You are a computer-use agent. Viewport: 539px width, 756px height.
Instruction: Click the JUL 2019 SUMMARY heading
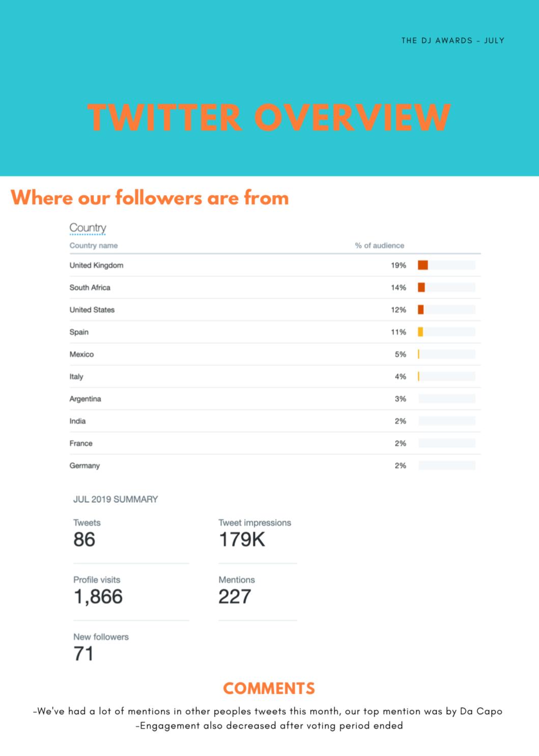tap(116, 499)
